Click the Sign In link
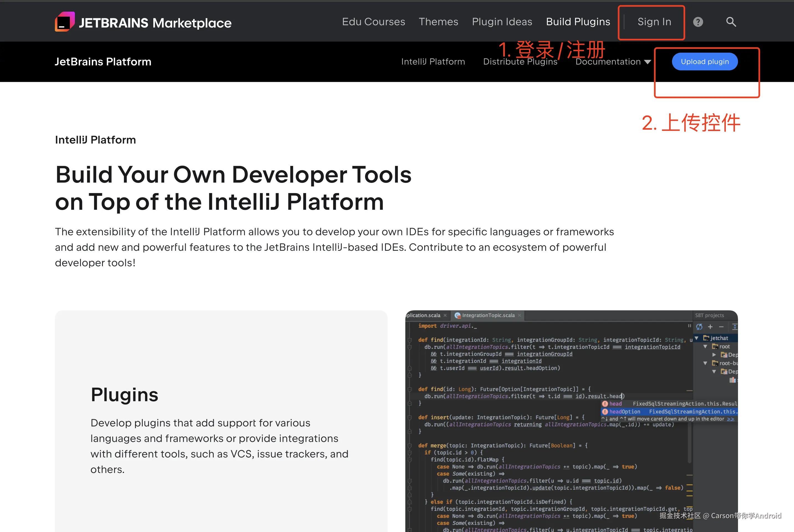This screenshot has height=532, width=794. 654,22
